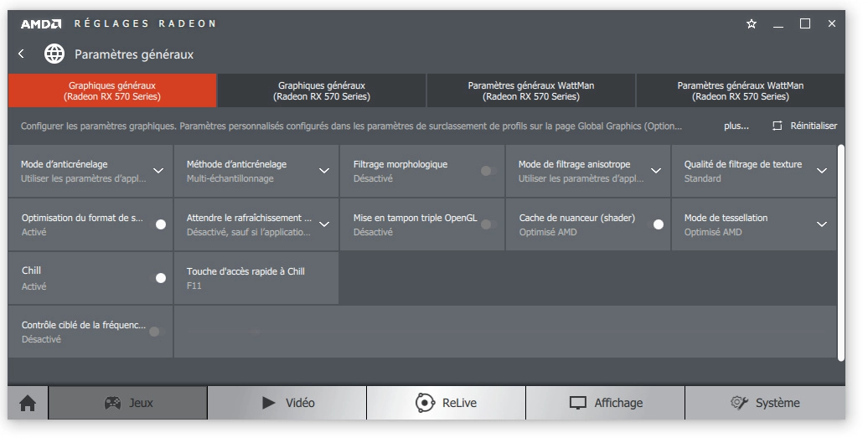Switch to the Système section

[x=765, y=403]
